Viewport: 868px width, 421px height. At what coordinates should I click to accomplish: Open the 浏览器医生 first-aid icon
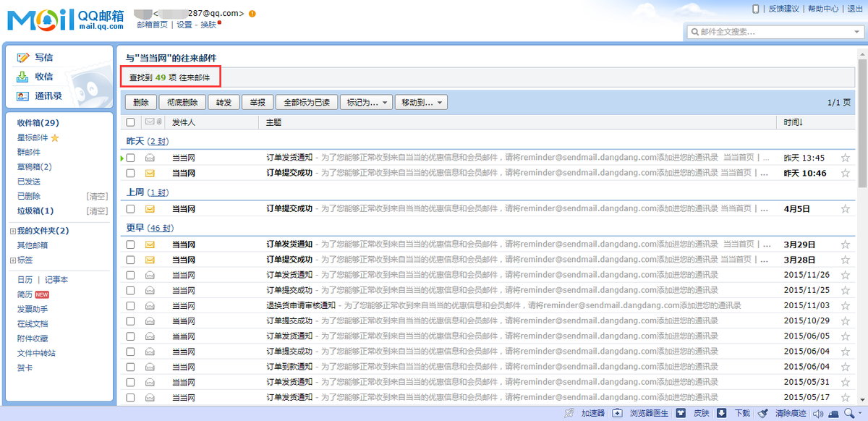click(617, 414)
